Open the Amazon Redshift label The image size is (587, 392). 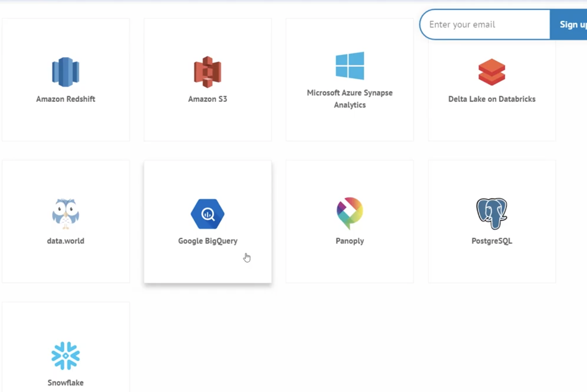pyautogui.click(x=66, y=99)
